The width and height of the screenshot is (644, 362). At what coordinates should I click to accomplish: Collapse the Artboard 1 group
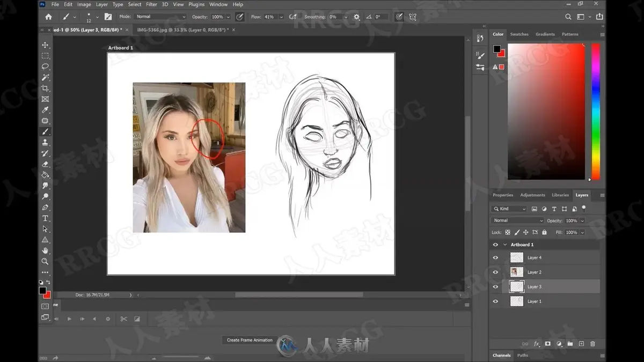point(505,245)
